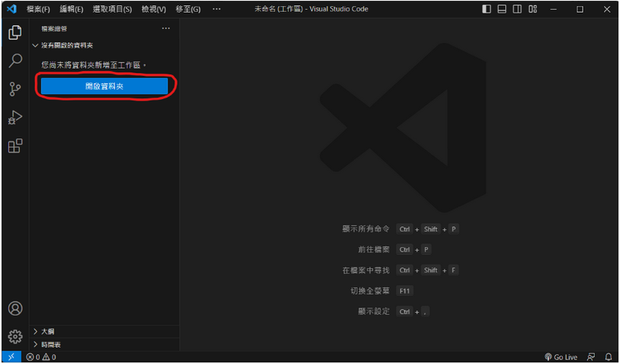Screen dimensions: 620x364
Task: Toggle primary side bar layout icon
Action: point(487,9)
